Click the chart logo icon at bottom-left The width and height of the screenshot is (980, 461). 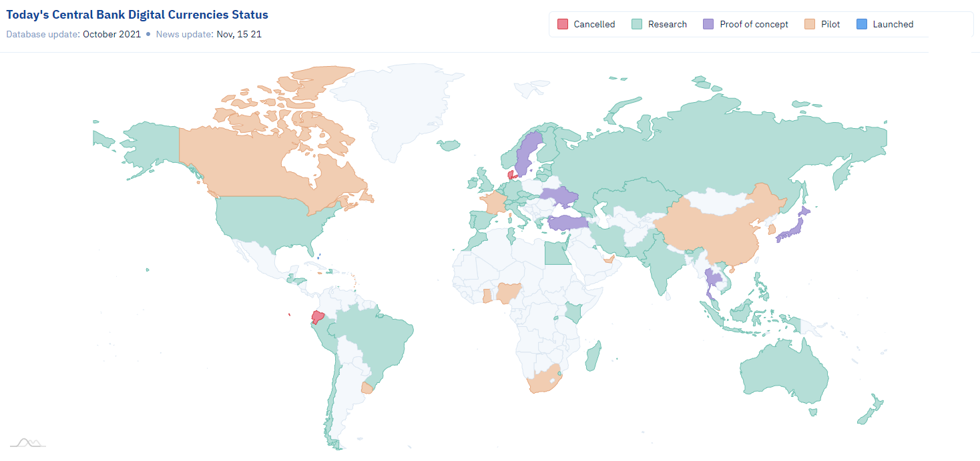(x=28, y=443)
